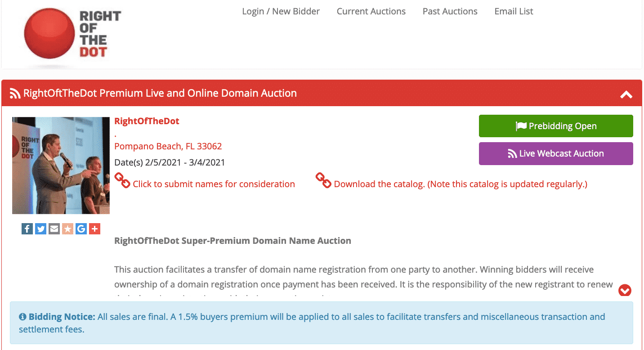Click chain icon beside submit names link
This screenshot has width=644, height=350.
point(122,180)
